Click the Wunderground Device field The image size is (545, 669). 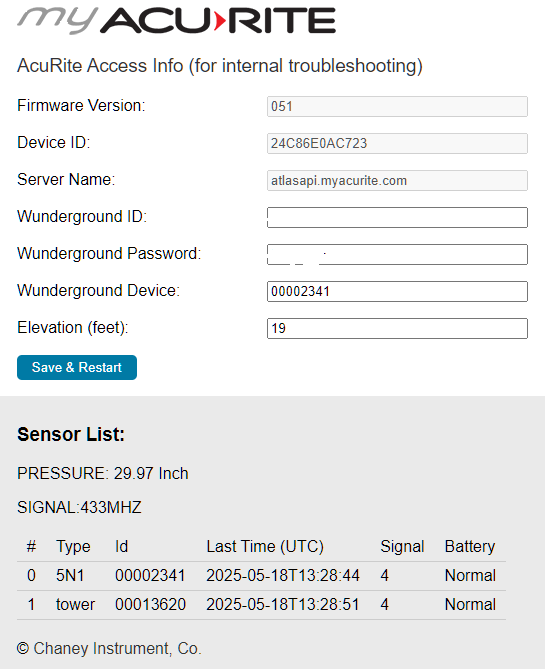pos(397,291)
